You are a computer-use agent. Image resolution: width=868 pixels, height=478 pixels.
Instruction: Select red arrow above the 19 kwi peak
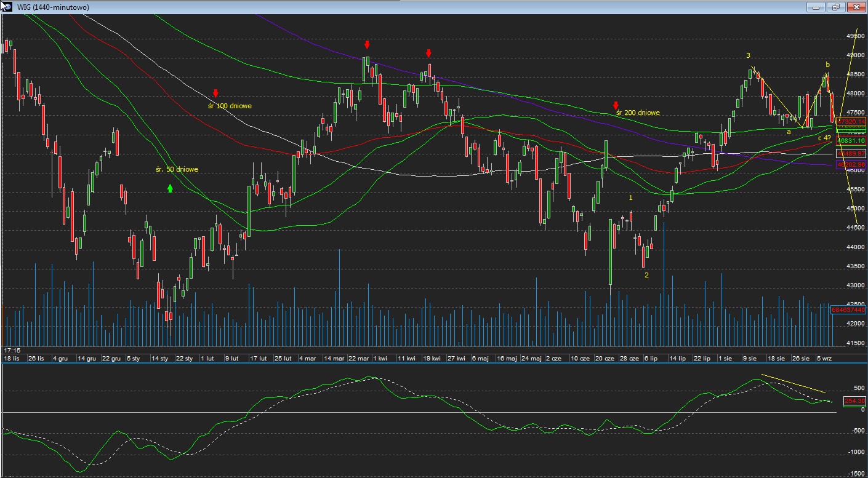click(428, 54)
